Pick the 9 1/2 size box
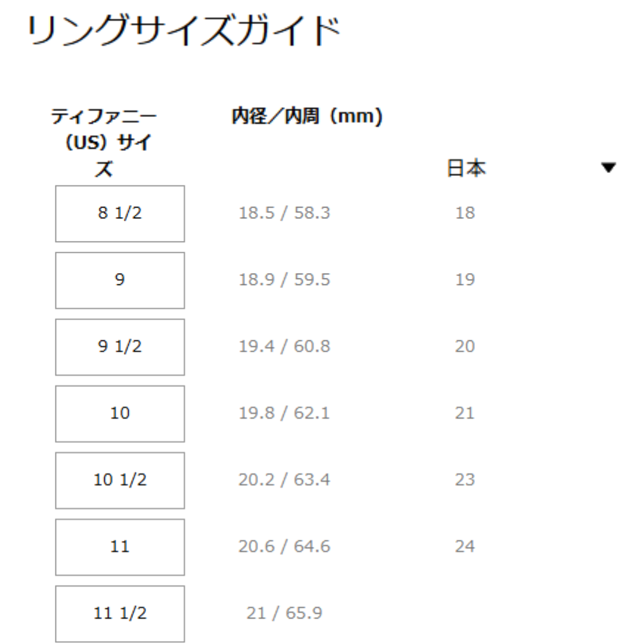Viewport: 644px width, 644px height. (120, 347)
